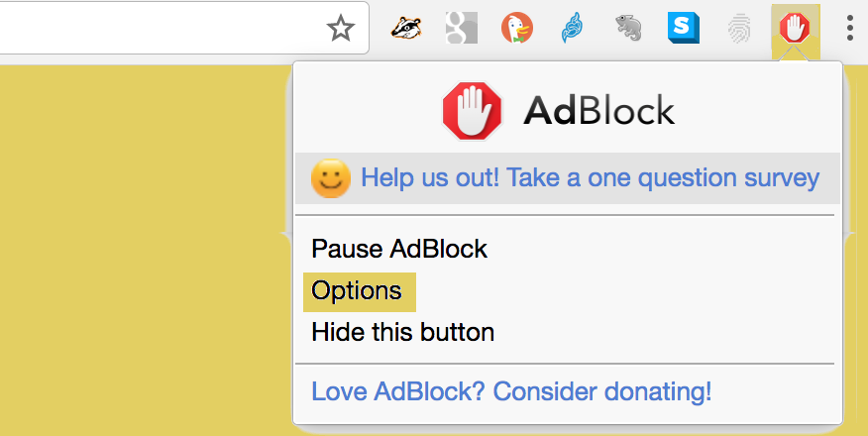This screenshot has width=868, height=436.
Task: Open the grey chameleon extension
Action: [627, 28]
